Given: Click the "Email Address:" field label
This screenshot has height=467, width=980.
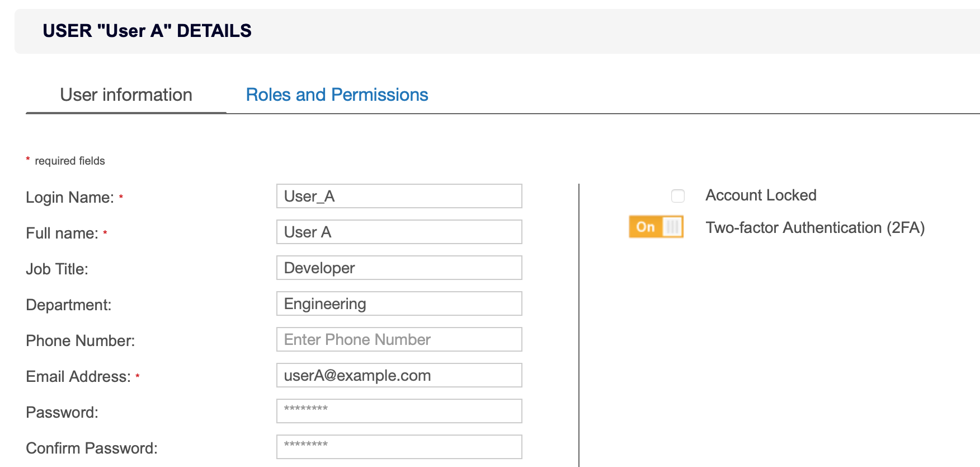Looking at the screenshot, I should [x=78, y=377].
